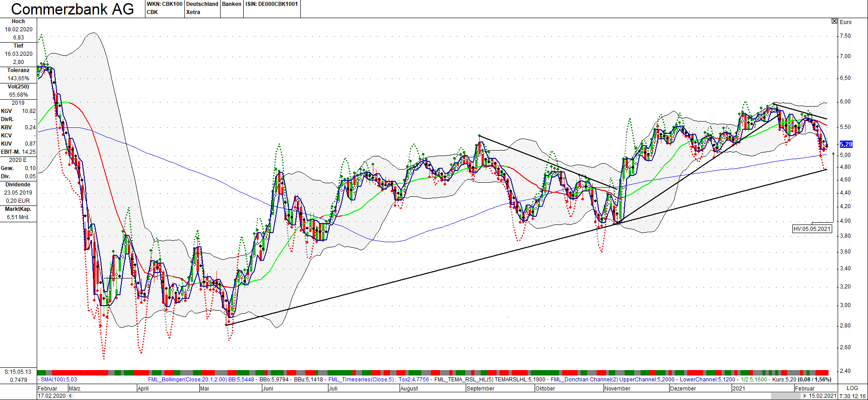Click the FML_TEMA_RSL_HL(5) legend entry
Screen dimensions: 868x400
click(x=463, y=380)
